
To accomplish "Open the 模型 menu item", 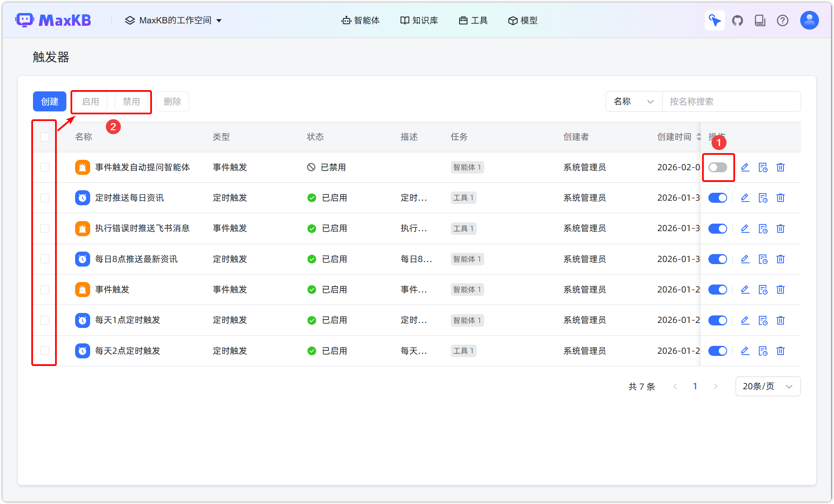I will tap(523, 20).
